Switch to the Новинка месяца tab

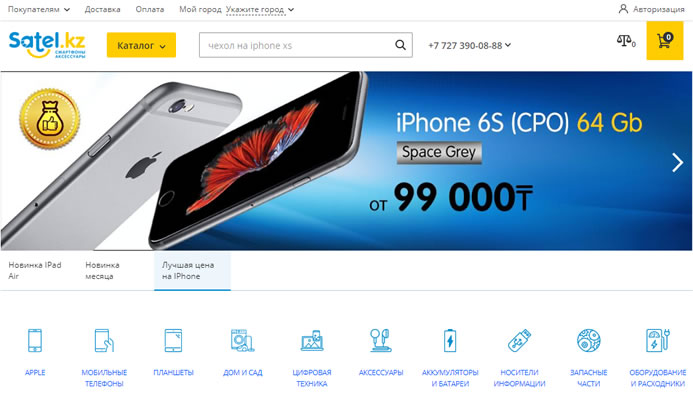pyautogui.click(x=103, y=270)
